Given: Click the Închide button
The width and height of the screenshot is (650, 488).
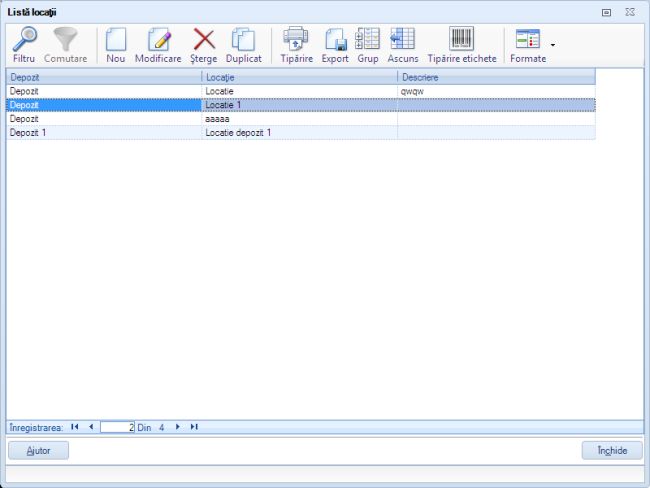Looking at the screenshot, I should [x=612, y=450].
